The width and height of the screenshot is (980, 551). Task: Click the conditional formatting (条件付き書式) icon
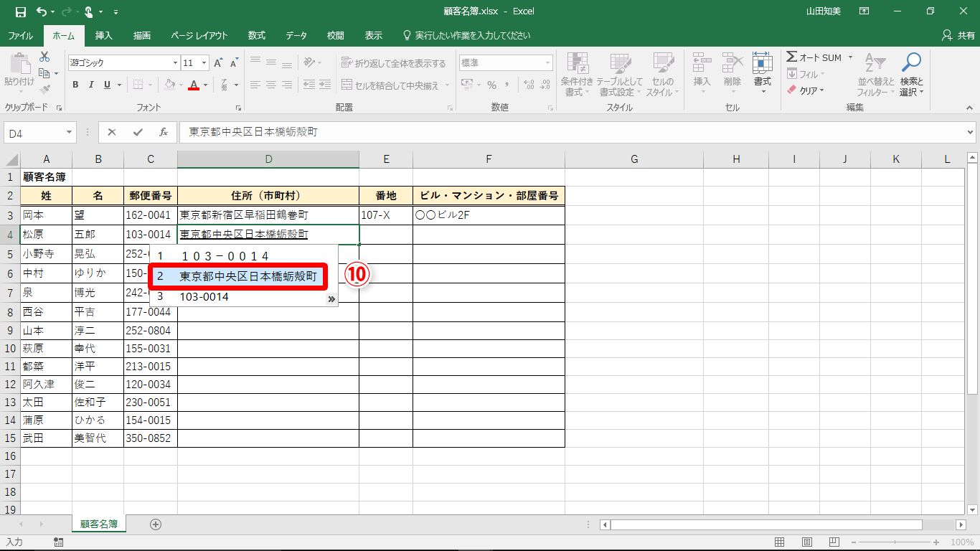(578, 63)
